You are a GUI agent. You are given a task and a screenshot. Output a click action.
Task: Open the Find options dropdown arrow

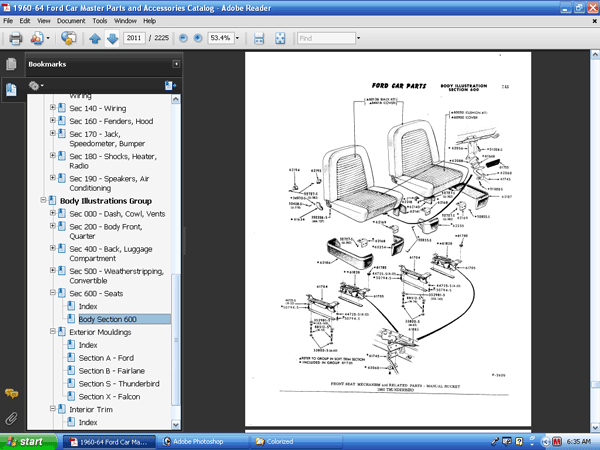coord(359,38)
